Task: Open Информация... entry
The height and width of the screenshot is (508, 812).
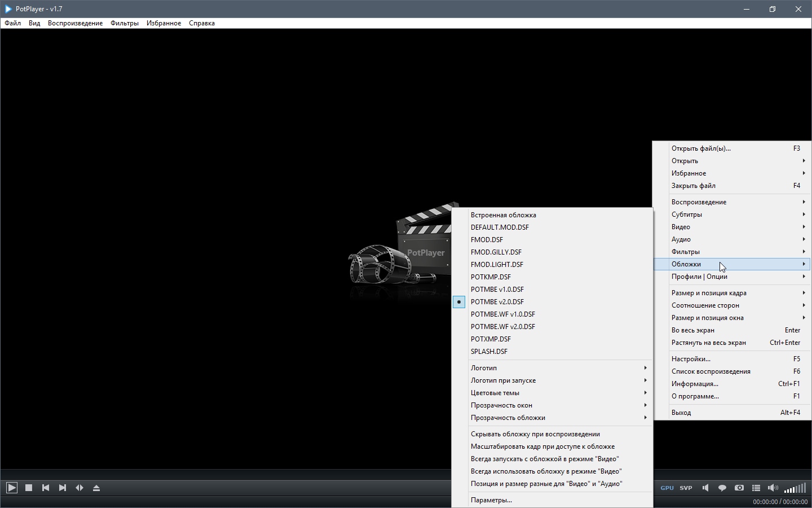Action: (732, 384)
